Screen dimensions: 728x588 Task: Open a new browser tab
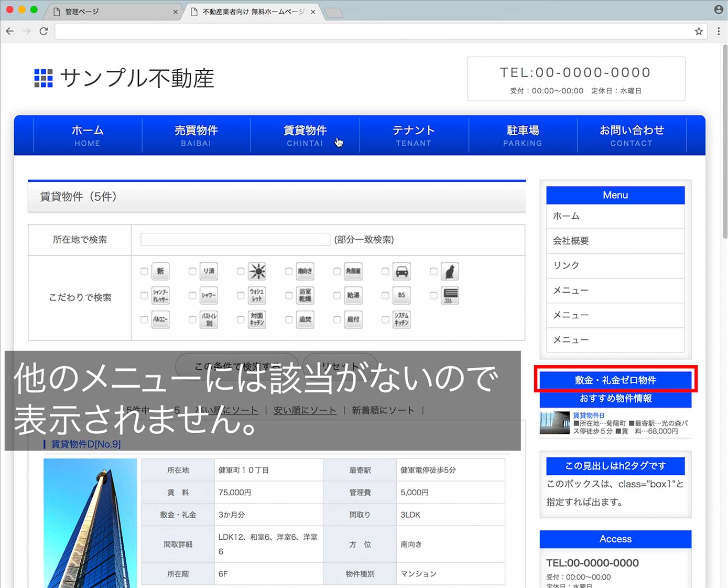[334, 13]
